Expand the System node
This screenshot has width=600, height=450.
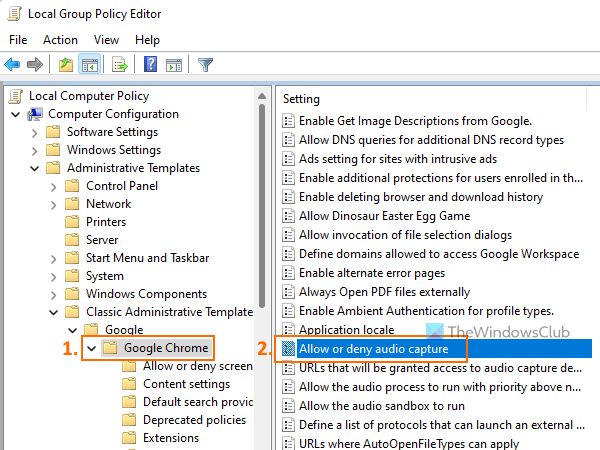click(x=54, y=277)
